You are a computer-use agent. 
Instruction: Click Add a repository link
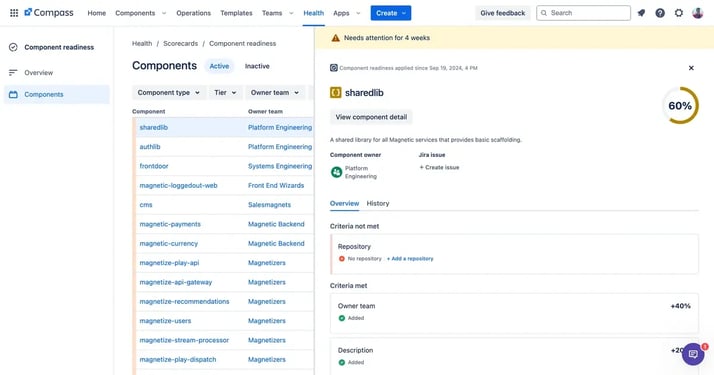pos(410,258)
